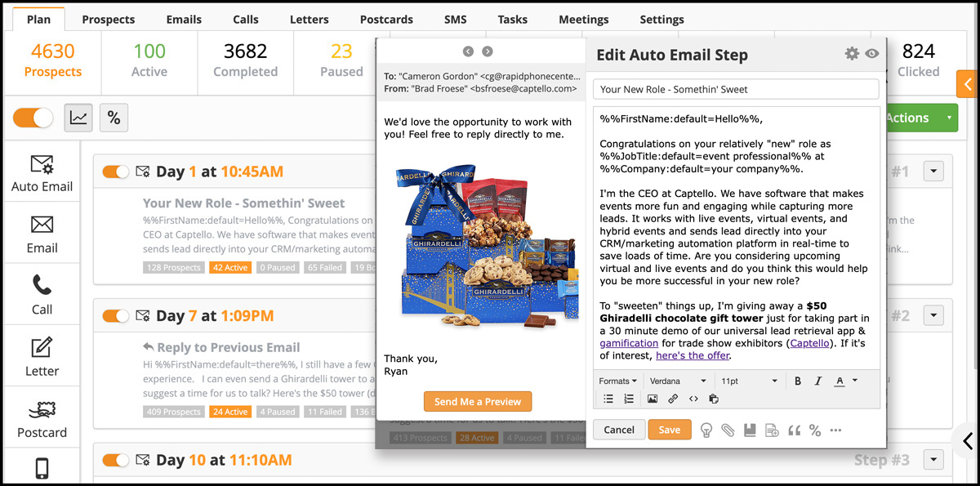This screenshot has height=486, width=980.
Task: Open Edit Auto Email Step gear settings
Action: (x=852, y=54)
